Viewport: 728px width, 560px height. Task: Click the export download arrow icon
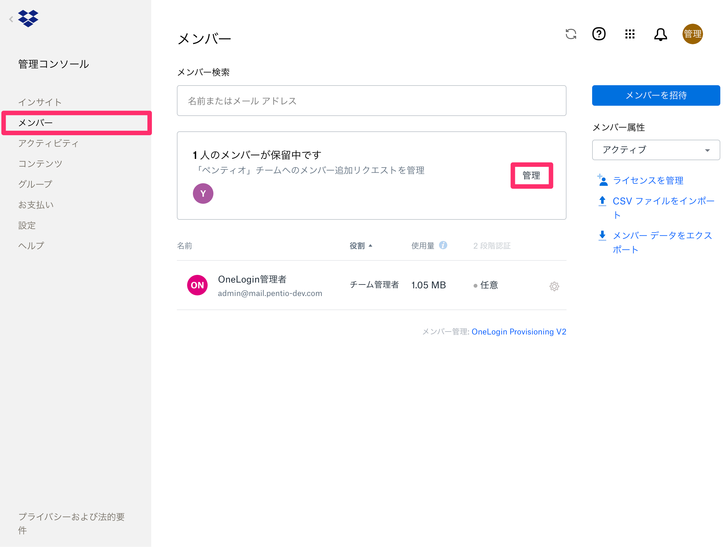(602, 235)
